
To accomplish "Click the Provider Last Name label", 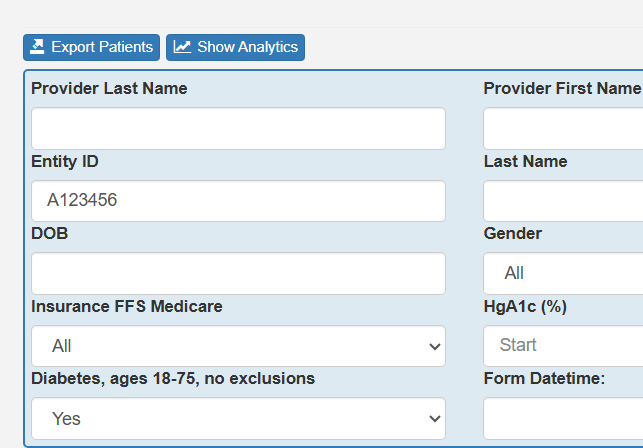I will pos(109,88).
